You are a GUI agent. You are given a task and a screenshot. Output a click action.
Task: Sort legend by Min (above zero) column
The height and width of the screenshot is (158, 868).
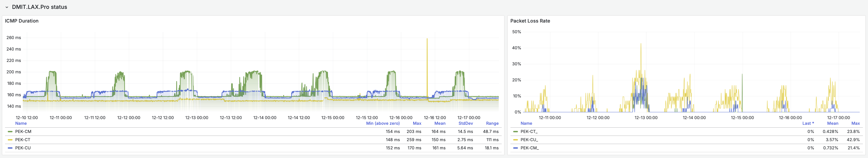383,123
